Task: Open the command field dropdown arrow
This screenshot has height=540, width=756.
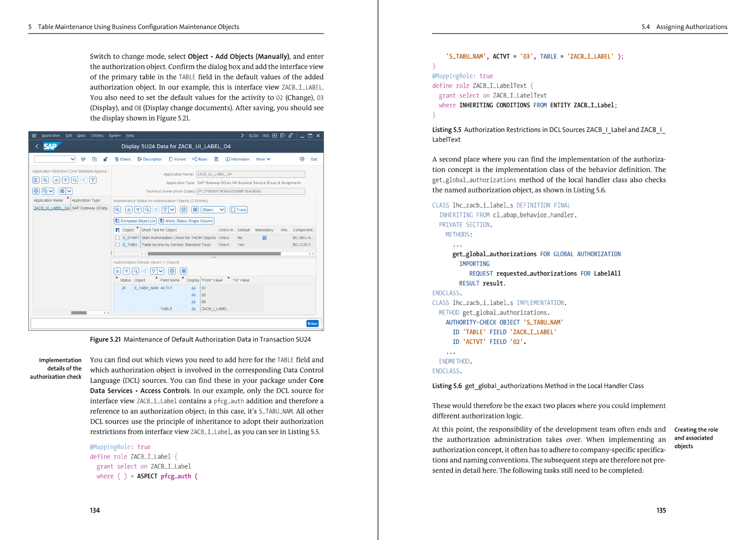Action: pos(72,159)
